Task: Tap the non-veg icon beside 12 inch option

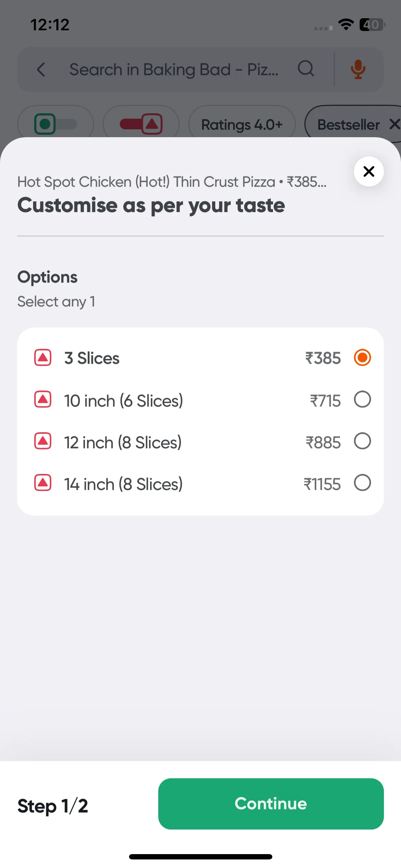Action: pyautogui.click(x=43, y=441)
